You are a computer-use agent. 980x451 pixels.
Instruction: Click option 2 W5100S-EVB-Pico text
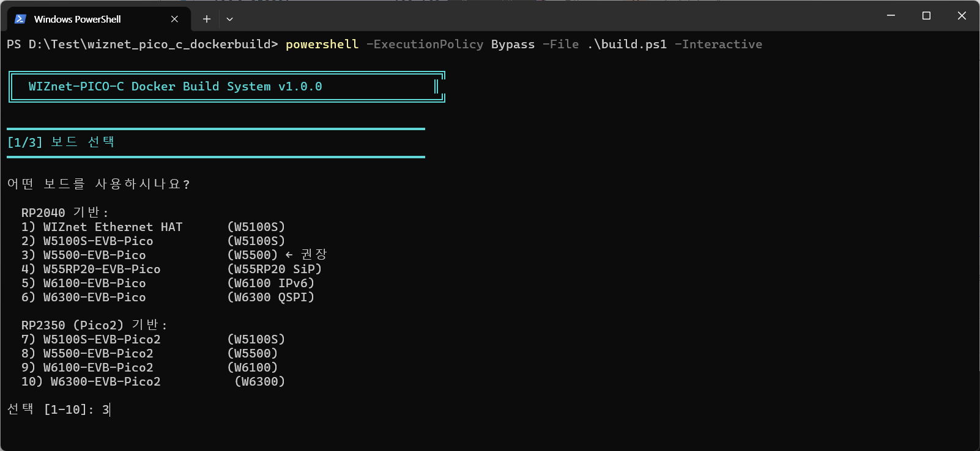pos(98,241)
